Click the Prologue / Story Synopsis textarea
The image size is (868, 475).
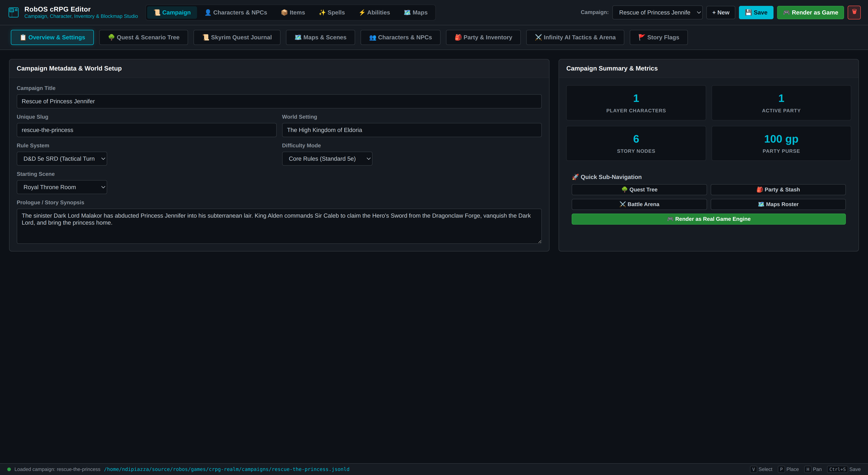[x=279, y=226]
